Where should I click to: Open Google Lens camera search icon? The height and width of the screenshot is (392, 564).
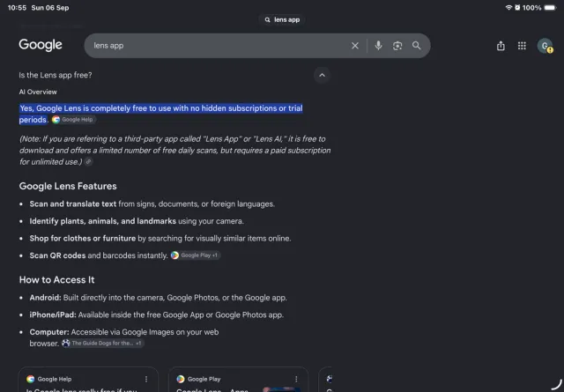pos(397,46)
